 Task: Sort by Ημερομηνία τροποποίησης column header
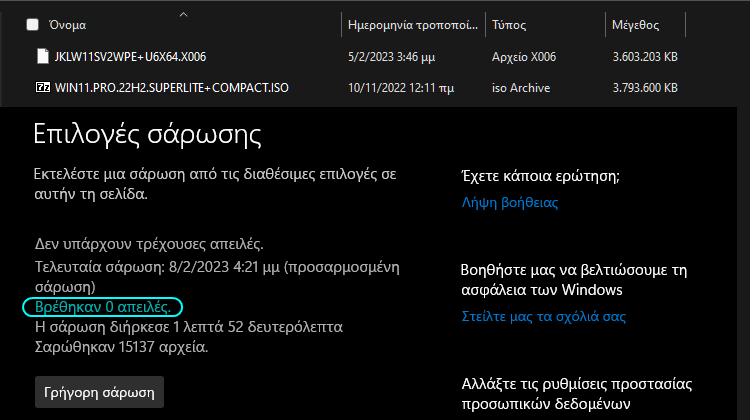coord(413,25)
